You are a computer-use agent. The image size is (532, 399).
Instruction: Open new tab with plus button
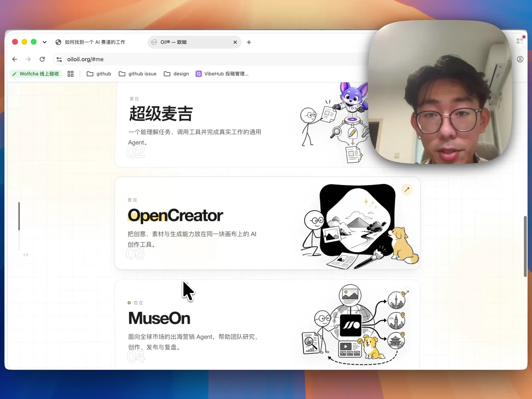[249, 42]
